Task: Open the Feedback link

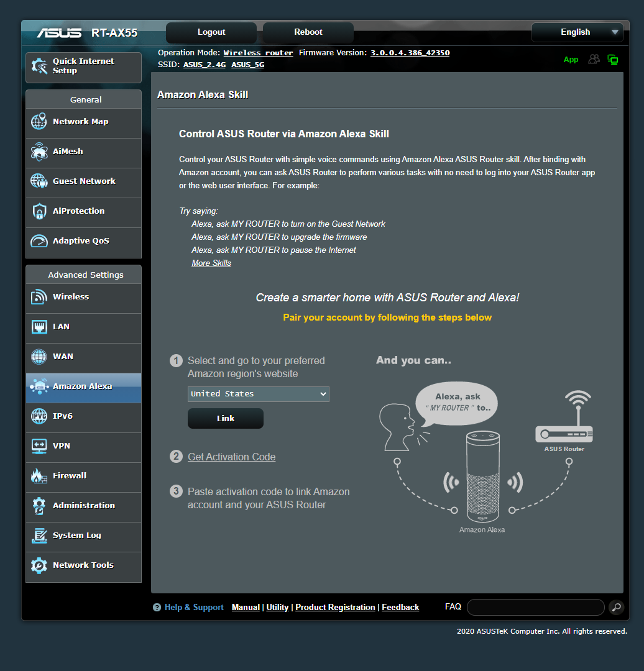Action: (400, 607)
